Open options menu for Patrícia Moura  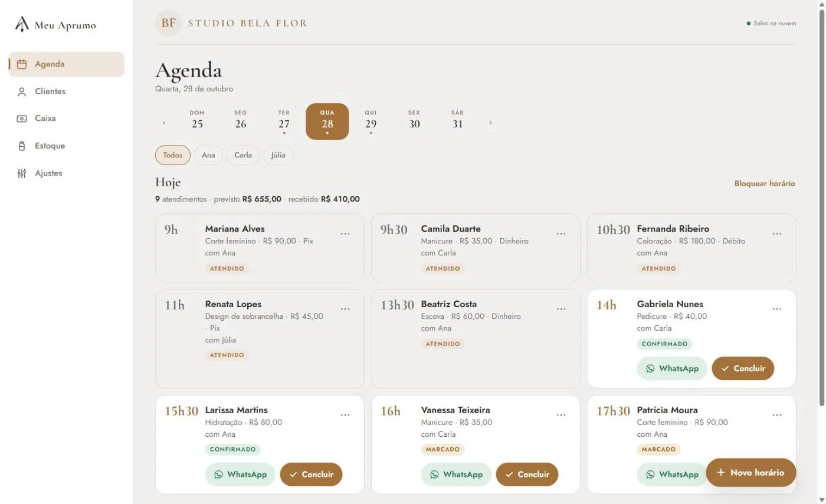click(x=777, y=415)
